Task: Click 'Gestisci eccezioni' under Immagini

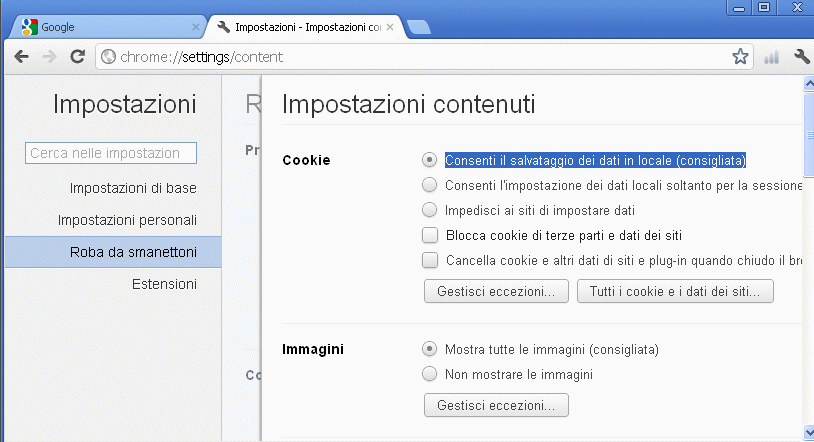Action: point(496,405)
